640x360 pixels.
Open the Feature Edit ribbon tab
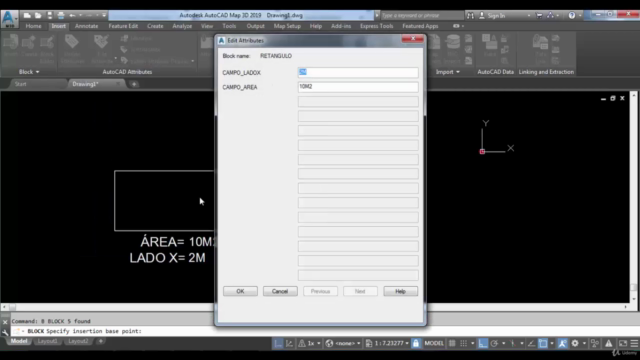coord(123,26)
